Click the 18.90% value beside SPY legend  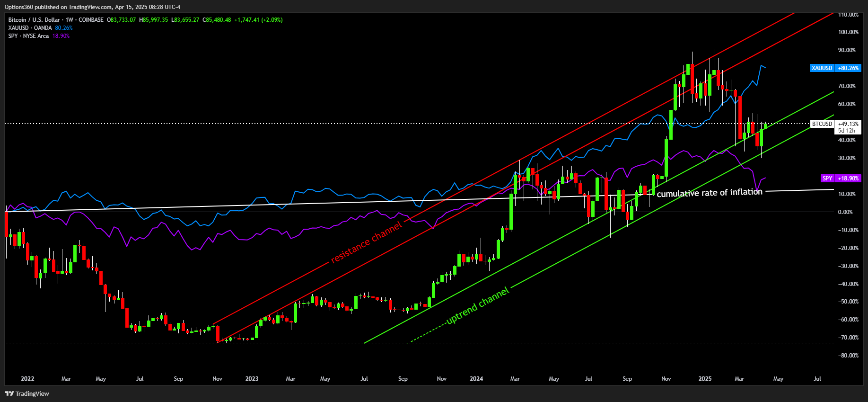click(61, 36)
